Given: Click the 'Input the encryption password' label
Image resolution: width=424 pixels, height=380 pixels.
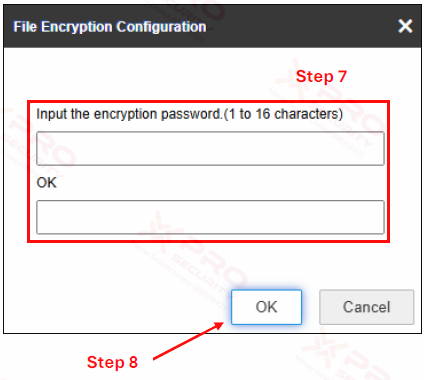Looking at the screenshot, I should 129,114.
